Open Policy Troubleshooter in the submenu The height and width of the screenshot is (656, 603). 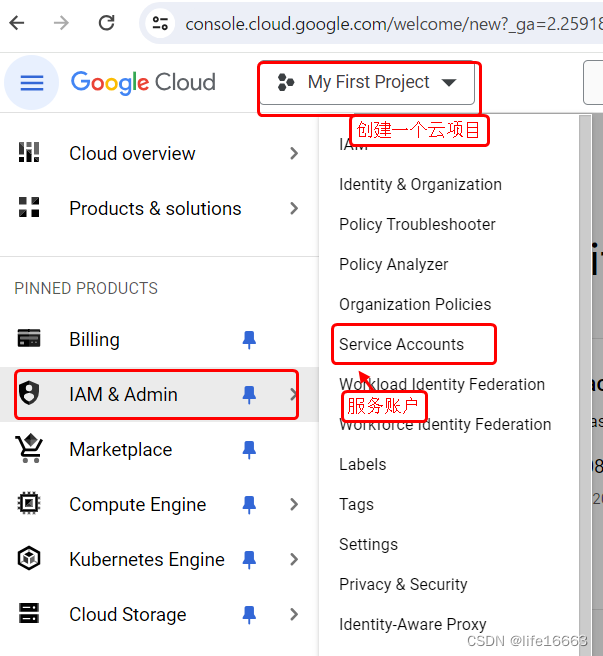coord(417,224)
